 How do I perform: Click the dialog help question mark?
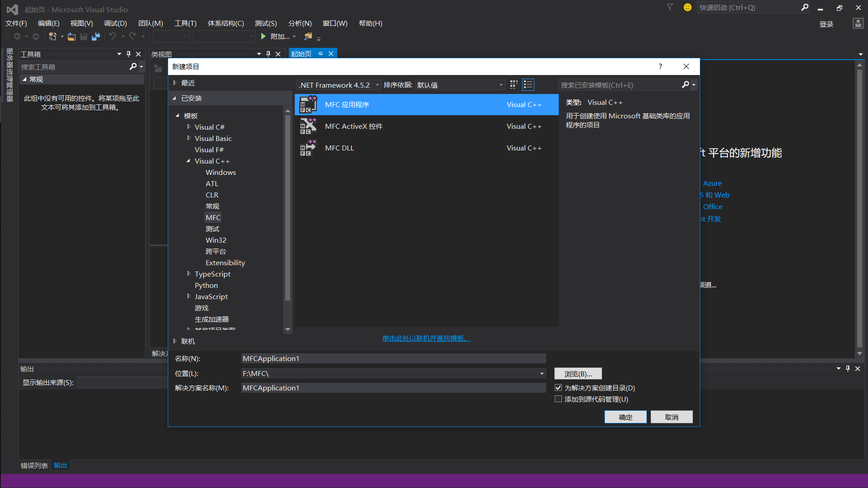tap(660, 66)
